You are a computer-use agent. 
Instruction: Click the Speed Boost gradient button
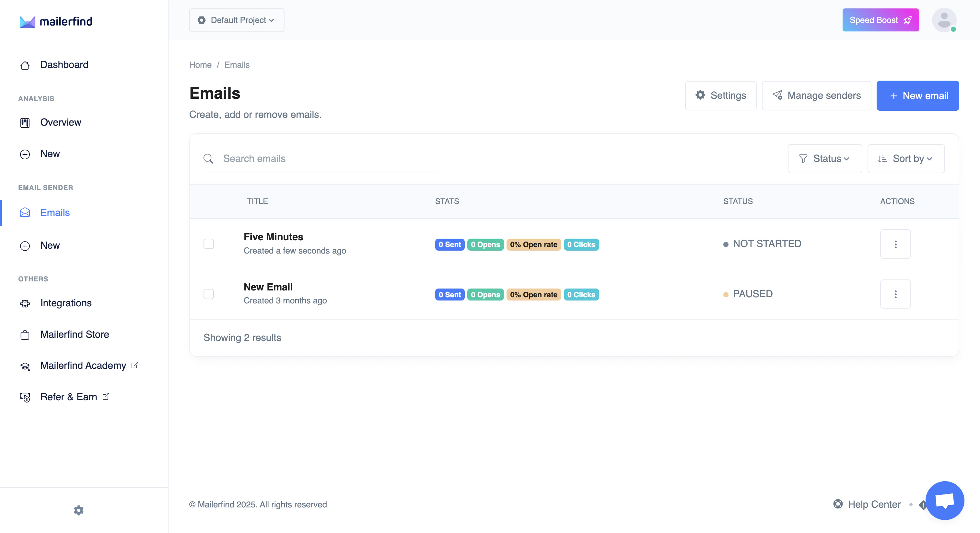tap(880, 20)
